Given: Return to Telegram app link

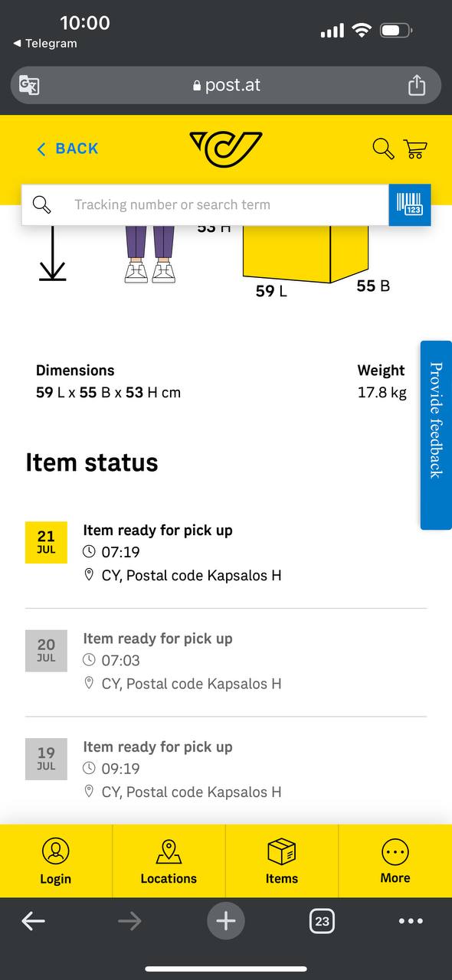Looking at the screenshot, I should pyautogui.click(x=45, y=44).
